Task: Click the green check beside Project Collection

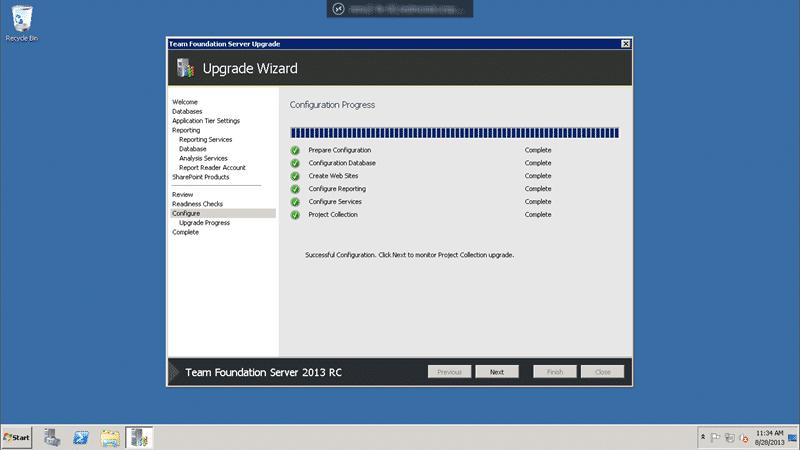Action: (295, 215)
